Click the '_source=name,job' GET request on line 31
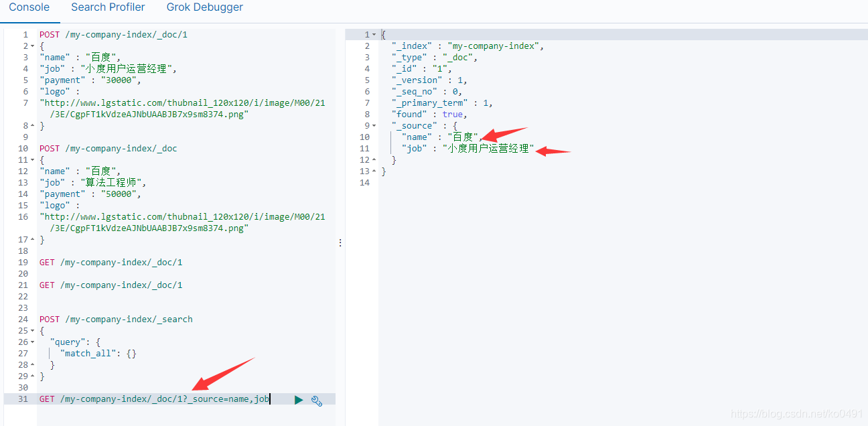The height and width of the screenshot is (426, 868). (x=155, y=399)
